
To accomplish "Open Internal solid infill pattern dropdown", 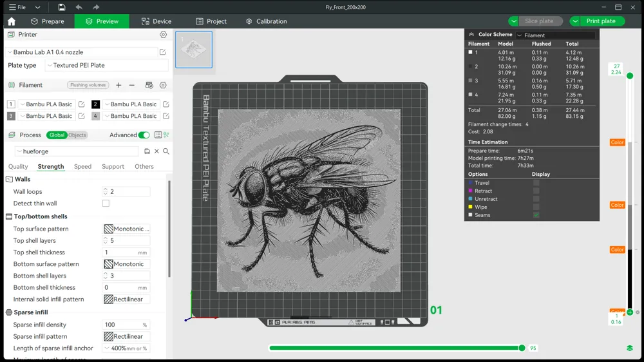I will tap(126, 299).
